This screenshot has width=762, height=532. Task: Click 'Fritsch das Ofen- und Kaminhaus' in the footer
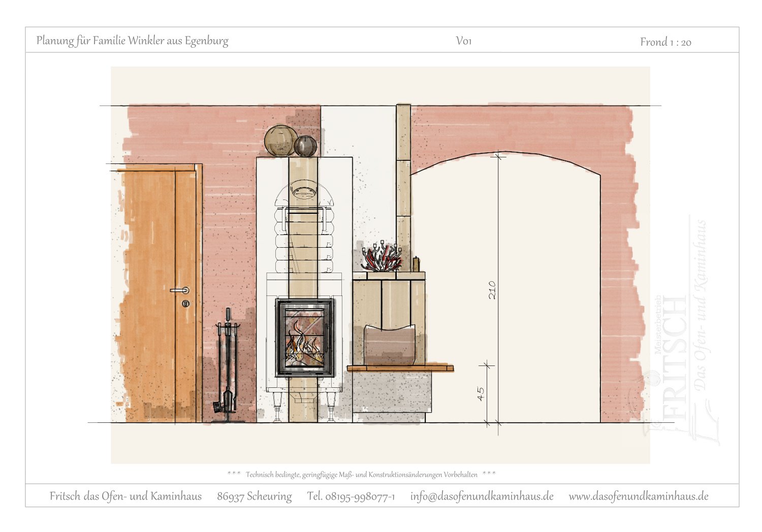pyautogui.click(x=125, y=496)
